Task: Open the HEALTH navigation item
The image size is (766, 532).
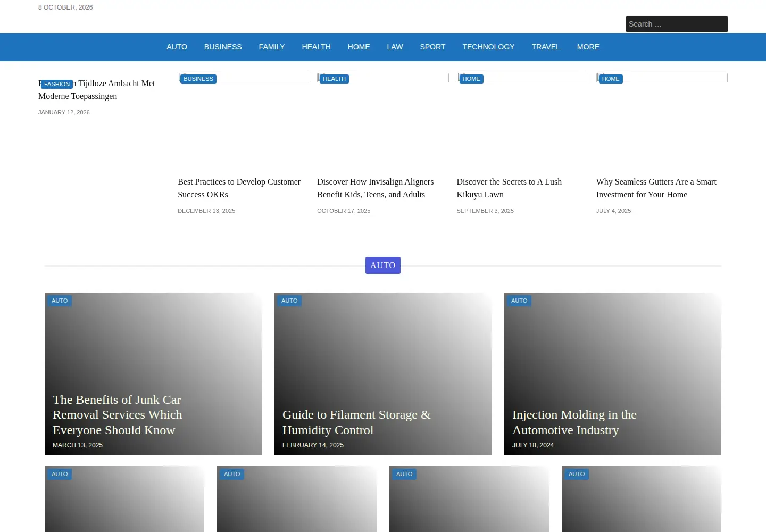Action: point(316,47)
